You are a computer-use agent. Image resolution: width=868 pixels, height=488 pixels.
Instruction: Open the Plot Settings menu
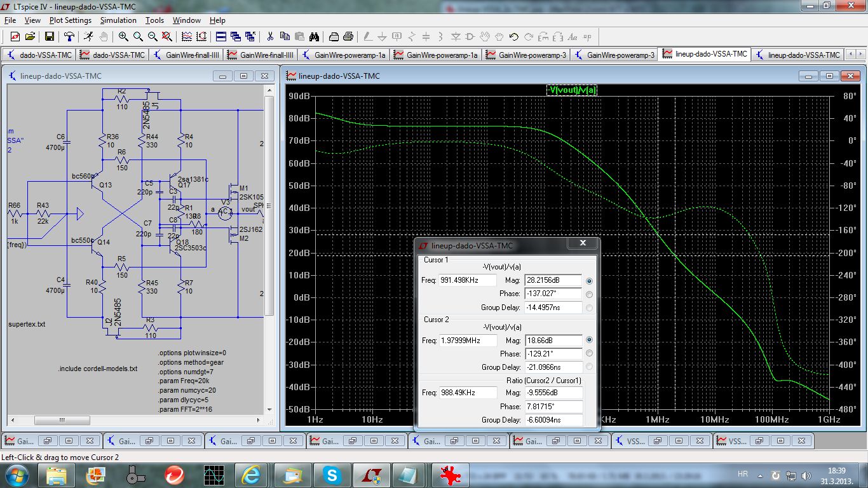pos(71,20)
